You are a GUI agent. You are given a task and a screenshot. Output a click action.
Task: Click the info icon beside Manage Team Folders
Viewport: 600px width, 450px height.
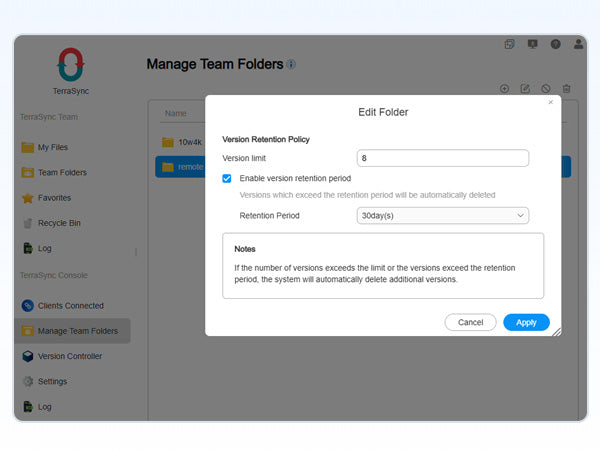(x=291, y=64)
